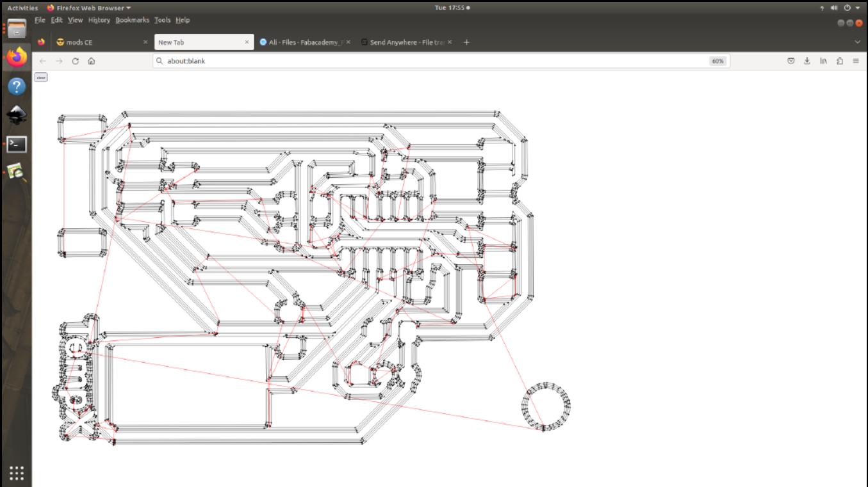Open the Extensions panel
Screen dimensions: 868x487
pyautogui.click(x=839, y=61)
